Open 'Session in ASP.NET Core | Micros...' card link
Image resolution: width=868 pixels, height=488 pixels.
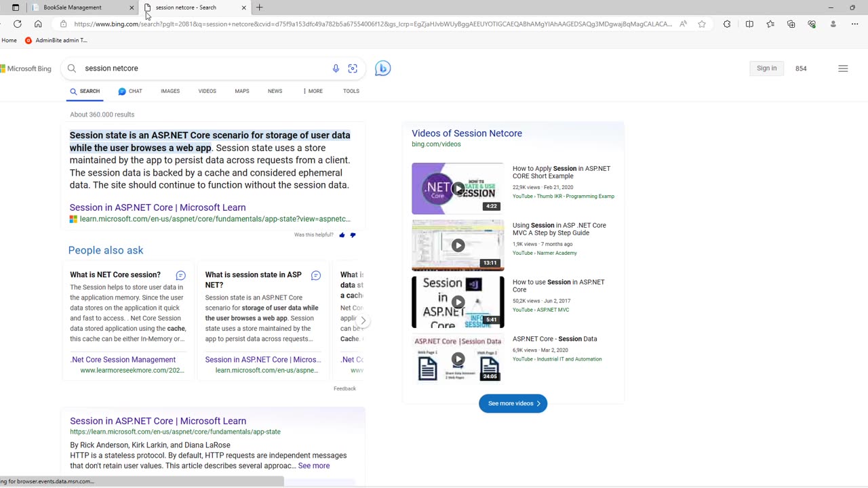click(263, 360)
